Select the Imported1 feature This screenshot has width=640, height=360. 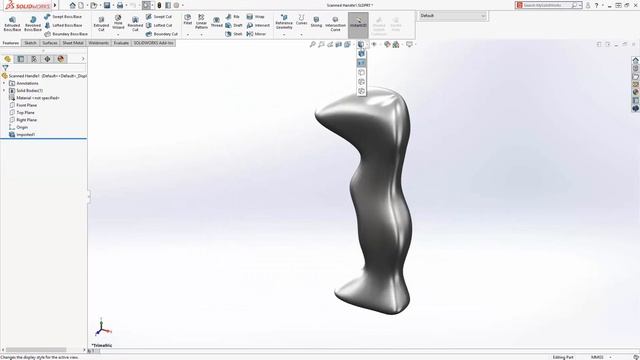26,135
